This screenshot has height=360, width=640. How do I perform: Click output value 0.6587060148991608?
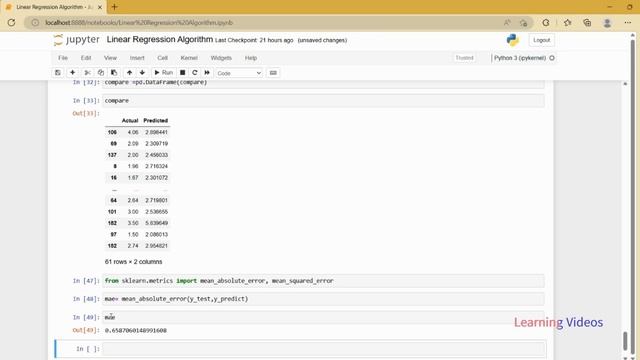click(136, 330)
